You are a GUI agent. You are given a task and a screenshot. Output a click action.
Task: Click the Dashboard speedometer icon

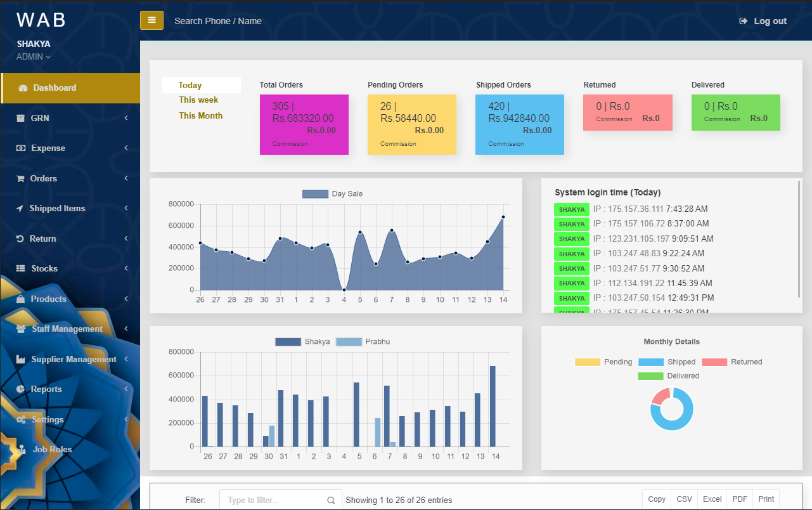23,88
